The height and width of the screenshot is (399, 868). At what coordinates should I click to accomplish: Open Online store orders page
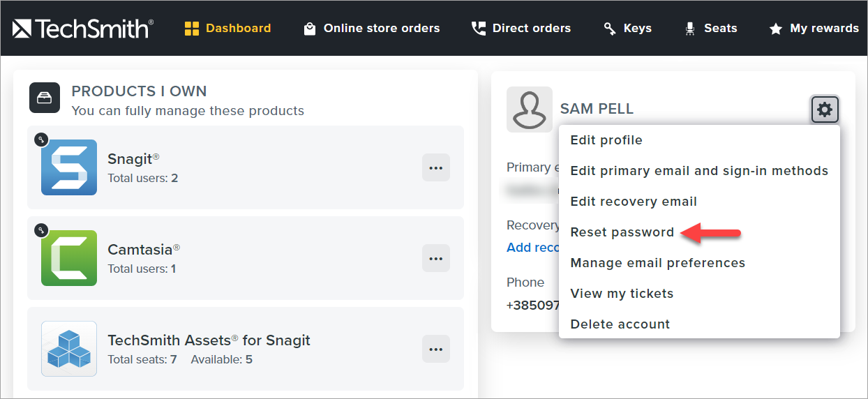pos(372,29)
